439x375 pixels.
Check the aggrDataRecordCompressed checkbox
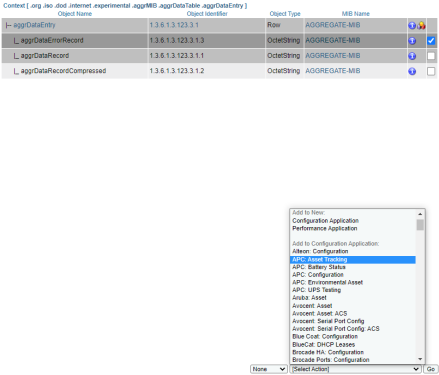tap(431, 71)
